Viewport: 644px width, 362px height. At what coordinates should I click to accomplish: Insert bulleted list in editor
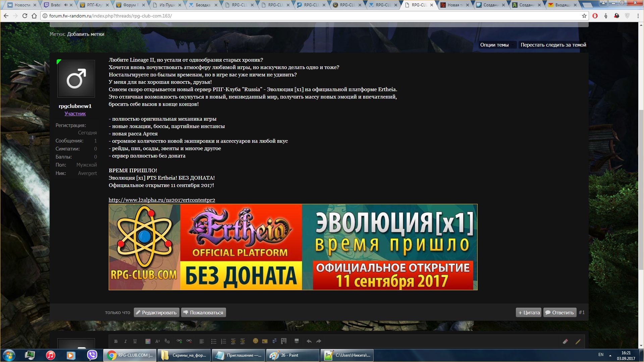214,341
